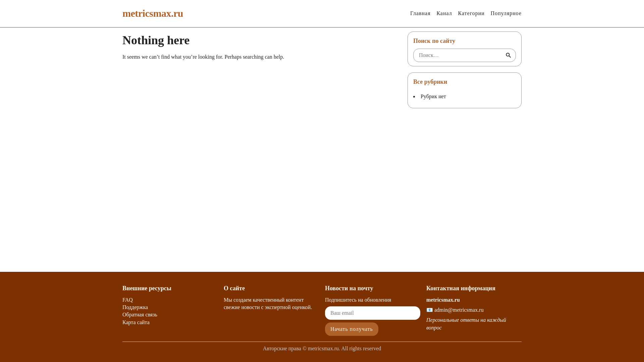Open the metricsmax.ru site logo link

tap(153, 13)
